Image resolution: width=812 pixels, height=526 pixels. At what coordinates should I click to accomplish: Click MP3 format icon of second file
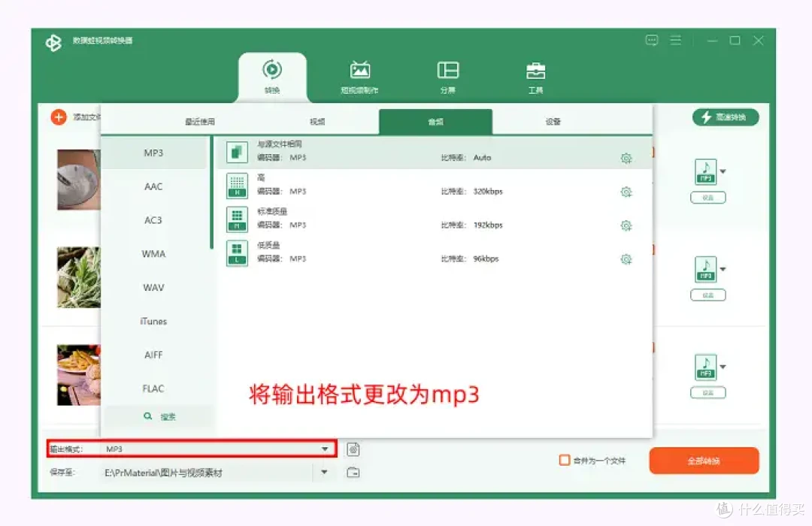click(x=706, y=269)
